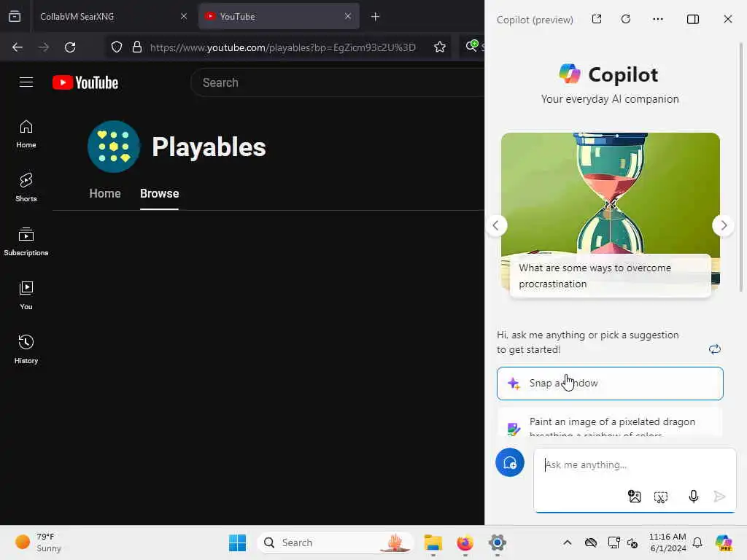This screenshot has height=560, width=747.
Task: Start a new Copilot topic
Action: click(510, 462)
